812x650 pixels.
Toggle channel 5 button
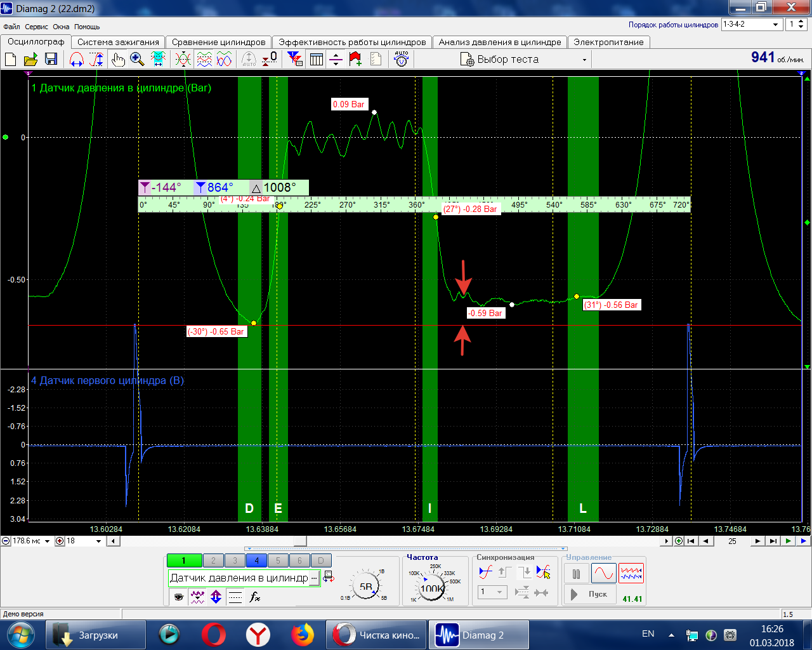click(278, 560)
